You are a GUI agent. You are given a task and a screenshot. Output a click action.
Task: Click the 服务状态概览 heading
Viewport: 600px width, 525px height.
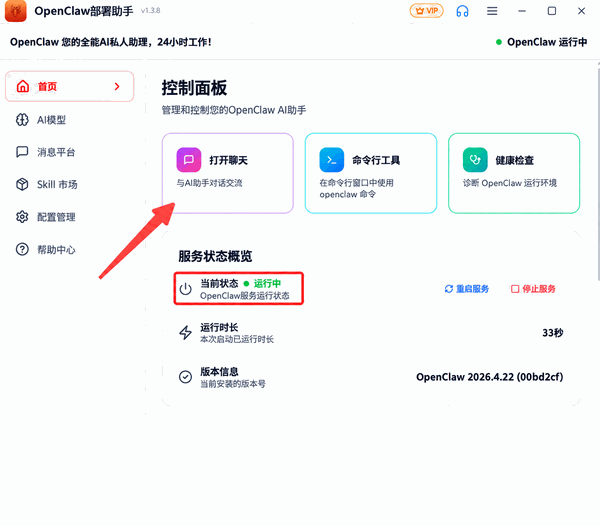click(x=215, y=256)
